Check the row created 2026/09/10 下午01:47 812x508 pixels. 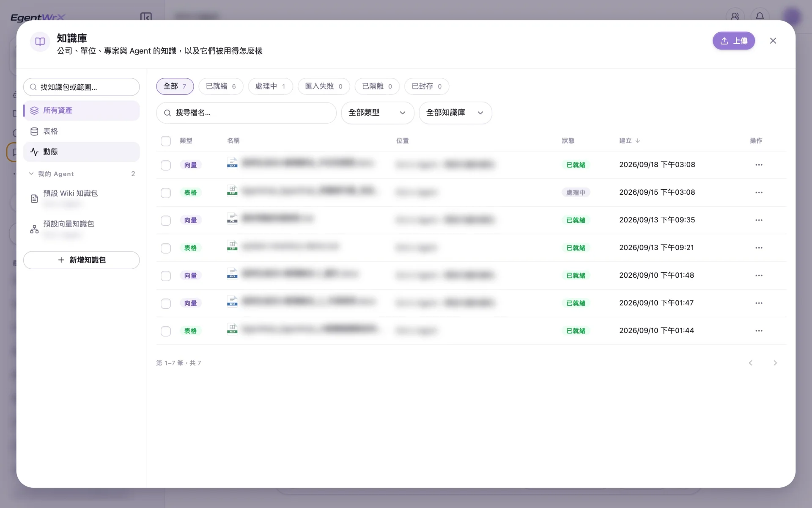click(166, 304)
